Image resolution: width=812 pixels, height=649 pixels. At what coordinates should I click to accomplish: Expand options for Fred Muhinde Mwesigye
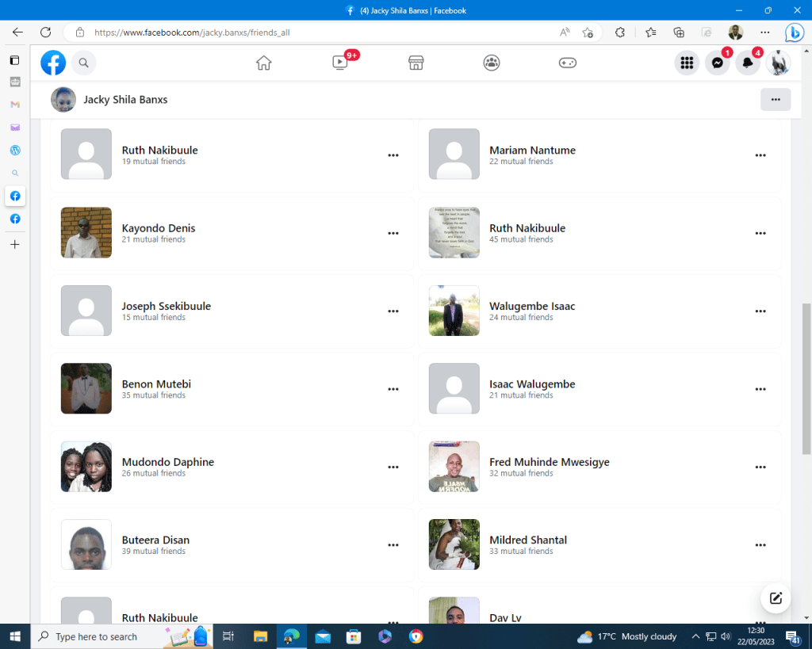[760, 467]
